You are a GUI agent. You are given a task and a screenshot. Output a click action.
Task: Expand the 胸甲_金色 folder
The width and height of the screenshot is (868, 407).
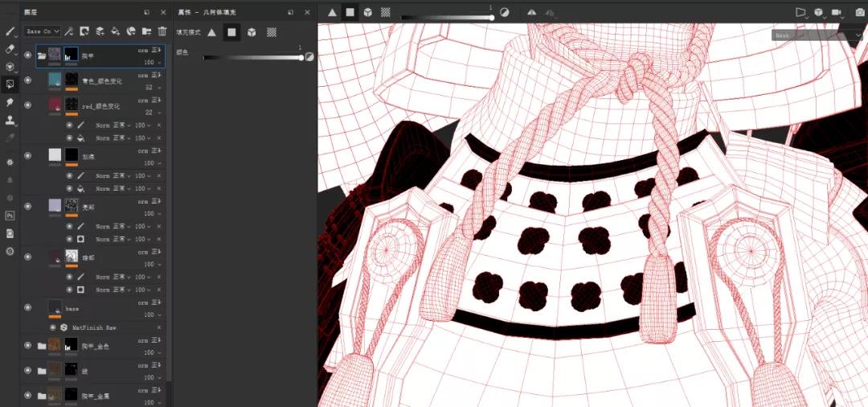point(42,346)
